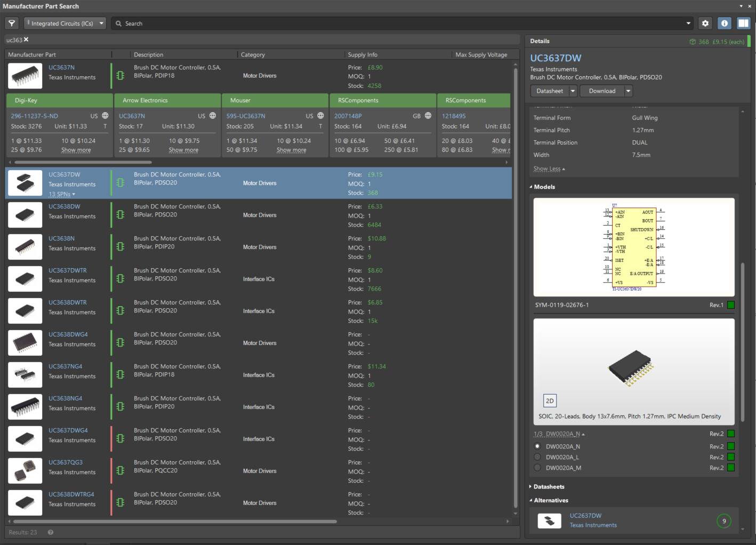Click the schematic symbol preview
756x545 pixels.
coord(634,247)
